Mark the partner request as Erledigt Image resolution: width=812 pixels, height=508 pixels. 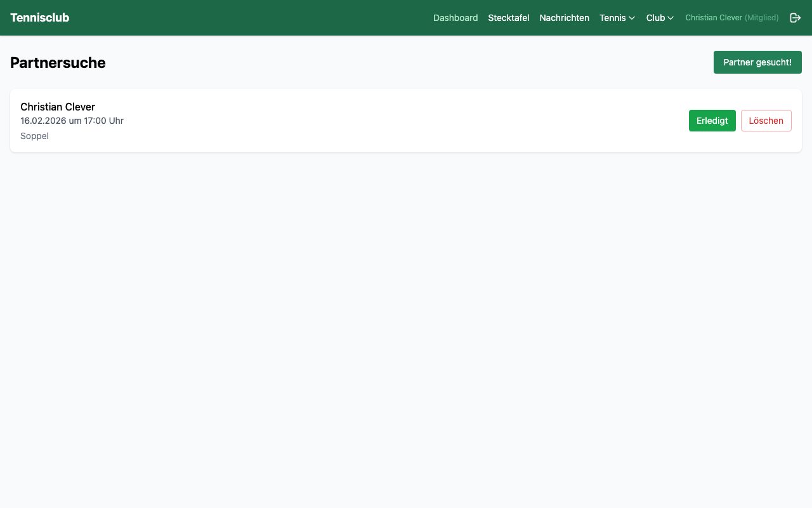coord(712,121)
